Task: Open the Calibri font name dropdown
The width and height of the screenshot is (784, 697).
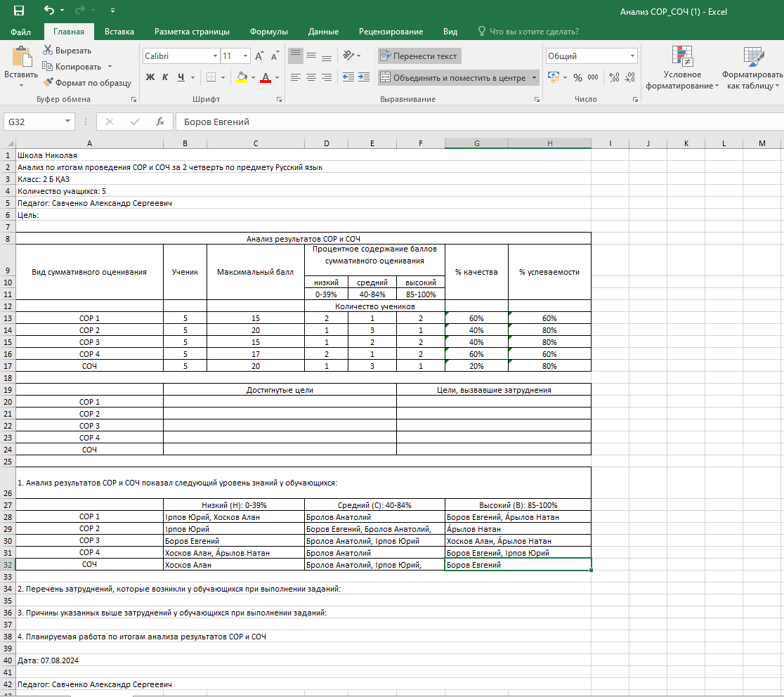Action: (215, 56)
